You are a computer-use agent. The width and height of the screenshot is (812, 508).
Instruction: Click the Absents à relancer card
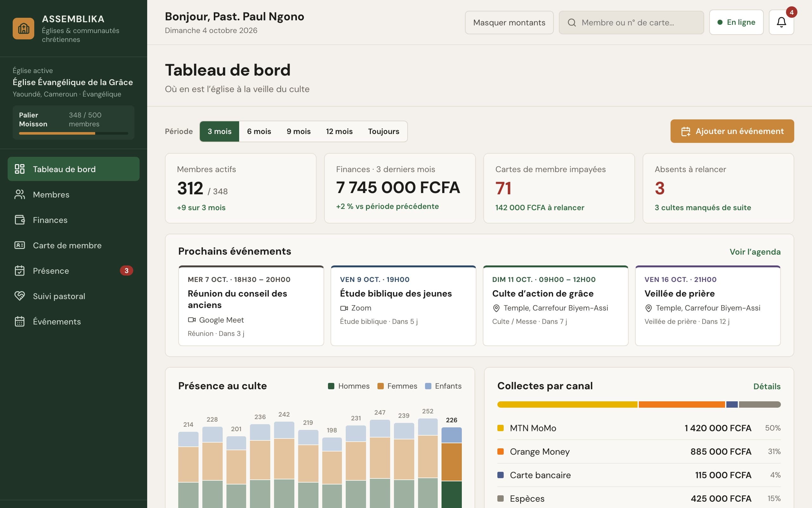click(718, 188)
